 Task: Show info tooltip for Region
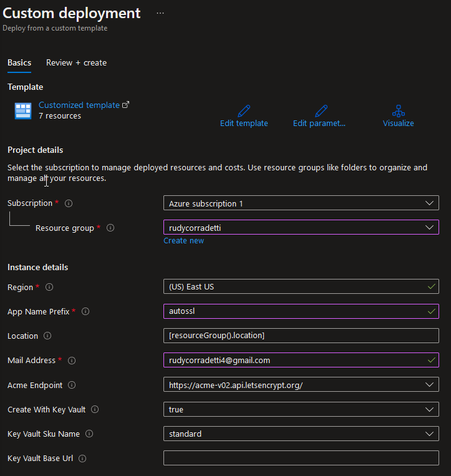pyautogui.click(x=49, y=287)
